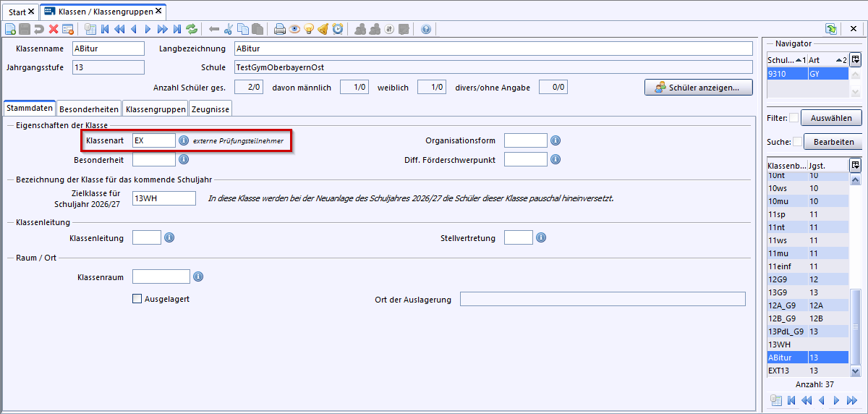
Task: Open column chooser of the school list
Action: [855, 59]
